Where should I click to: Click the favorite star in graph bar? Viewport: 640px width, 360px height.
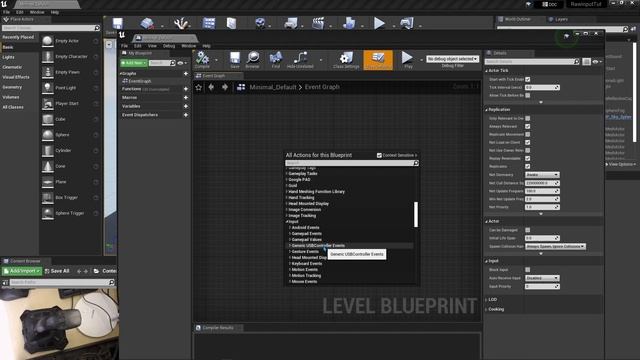pos(199,87)
